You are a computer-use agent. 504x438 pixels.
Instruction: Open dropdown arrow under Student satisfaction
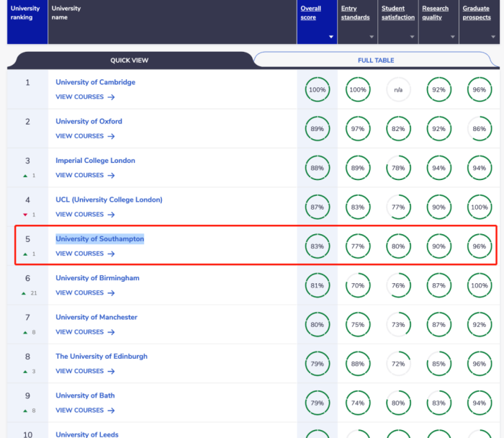click(412, 37)
